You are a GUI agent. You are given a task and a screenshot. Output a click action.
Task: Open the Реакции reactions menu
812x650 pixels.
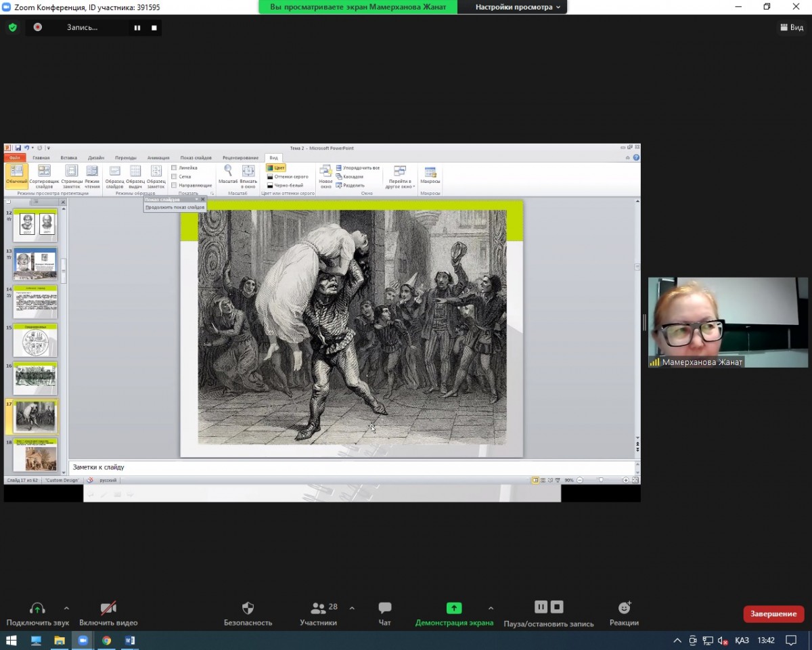(x=623, y=613)
